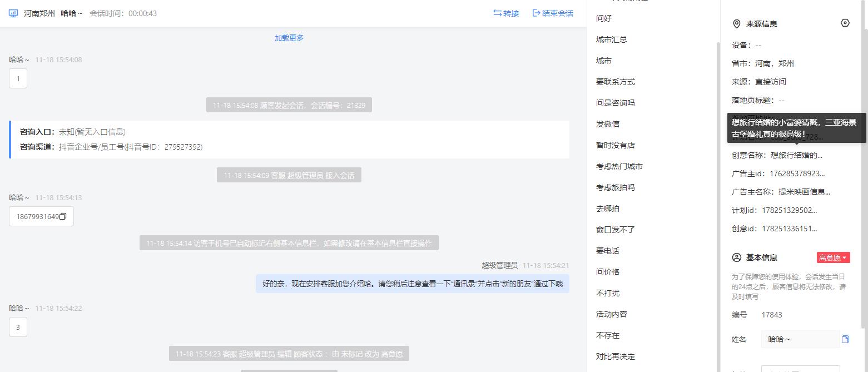Click the 编号 value 17843
This screenshot has width=868, height=372.
(772, 315)
